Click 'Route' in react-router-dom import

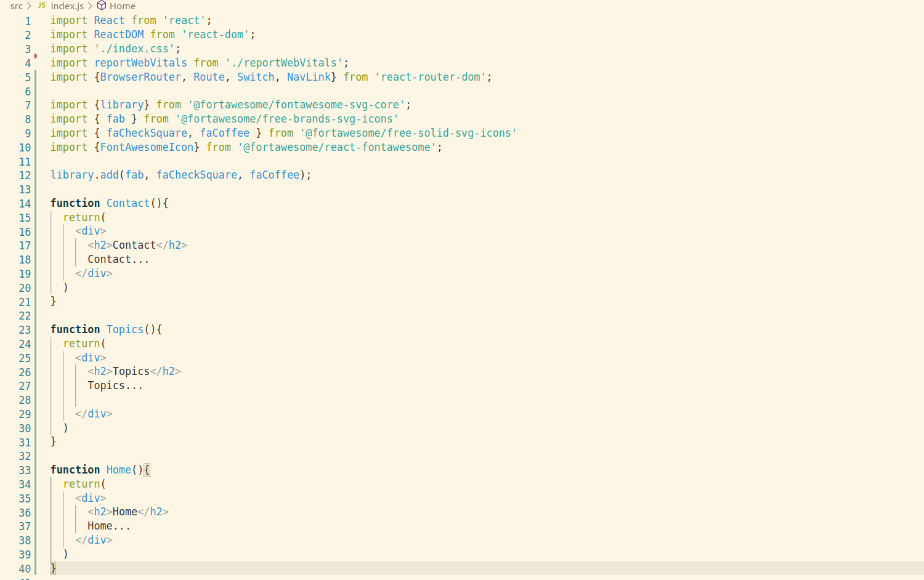click(209, 77)
